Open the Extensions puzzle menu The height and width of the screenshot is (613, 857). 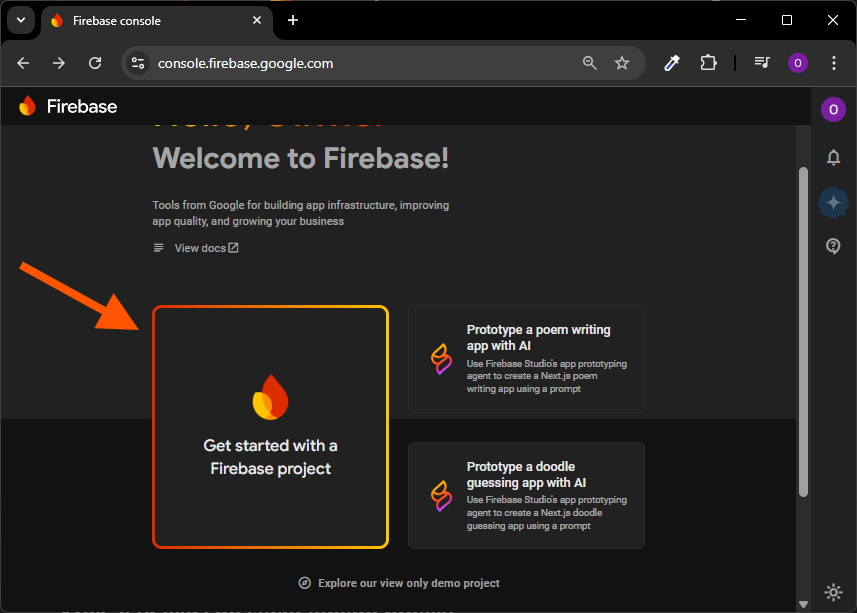[x=708, y=63]
